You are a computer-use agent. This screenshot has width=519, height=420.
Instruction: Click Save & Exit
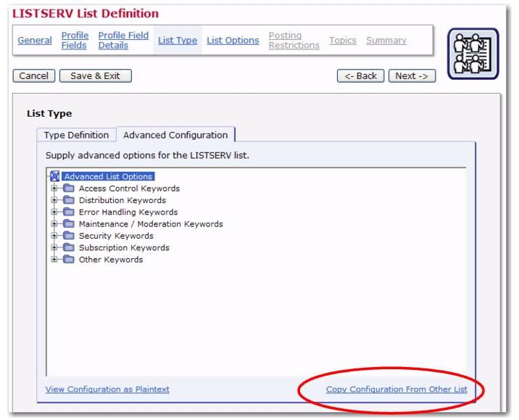[x=96, y=76]
